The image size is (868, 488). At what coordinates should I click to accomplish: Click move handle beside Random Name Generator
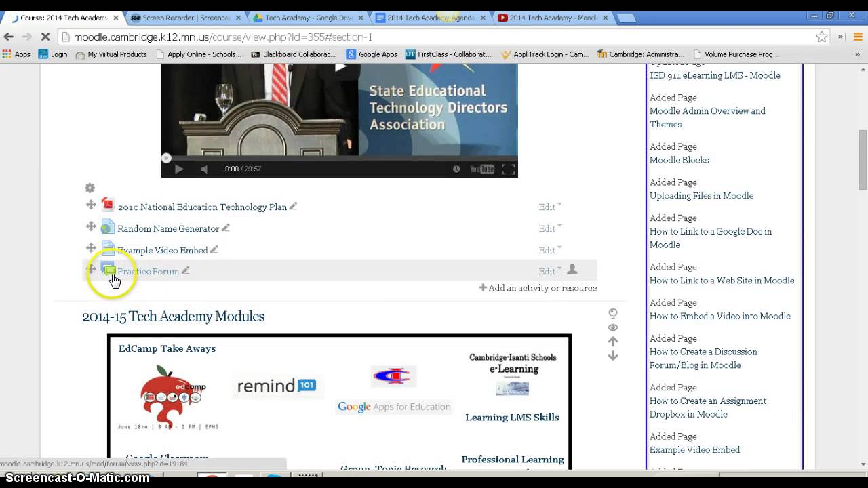point(90,226)
